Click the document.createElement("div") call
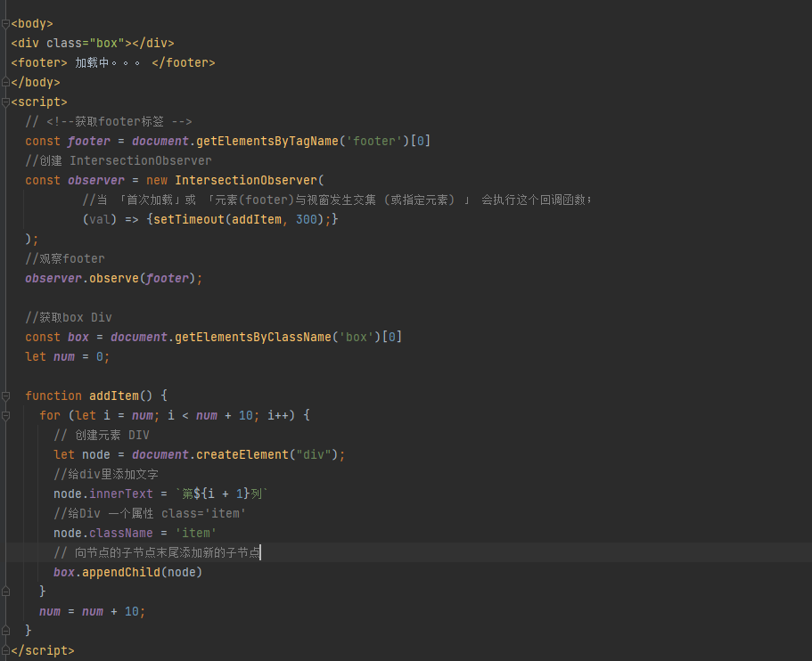Viewport: 812px width, 661px height. (x=232, y=454)
